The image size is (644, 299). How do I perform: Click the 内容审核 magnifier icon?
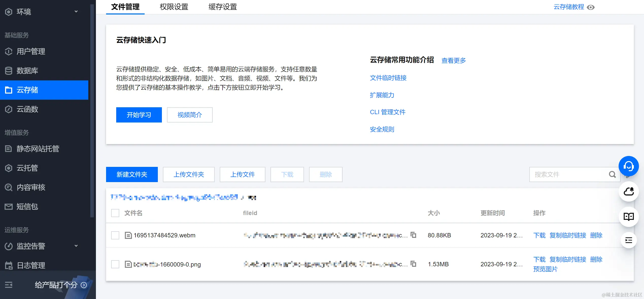coord(9,187)
